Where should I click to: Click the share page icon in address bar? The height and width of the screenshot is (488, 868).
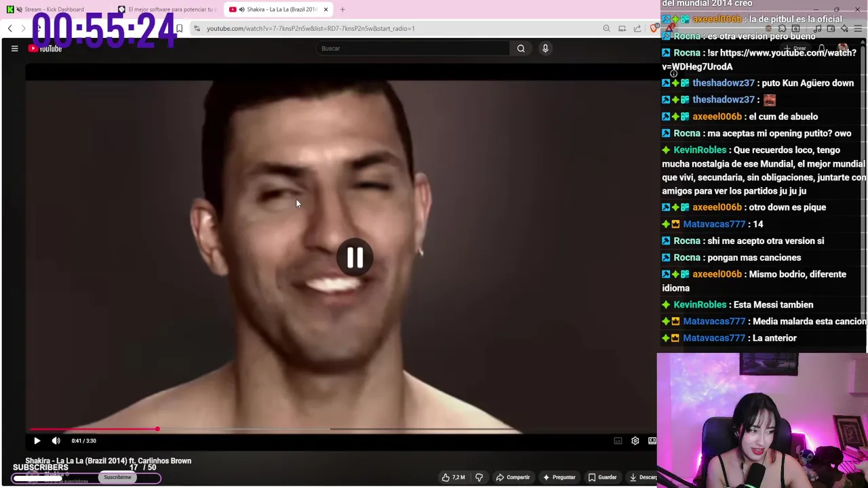tap(637, 28)
